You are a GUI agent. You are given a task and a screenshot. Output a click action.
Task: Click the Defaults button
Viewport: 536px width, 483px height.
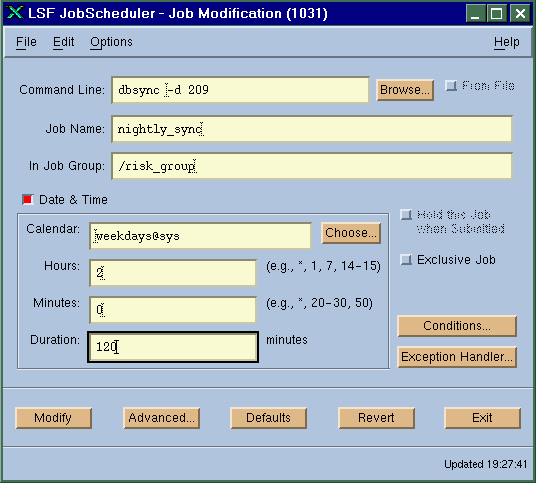point(268,418)
